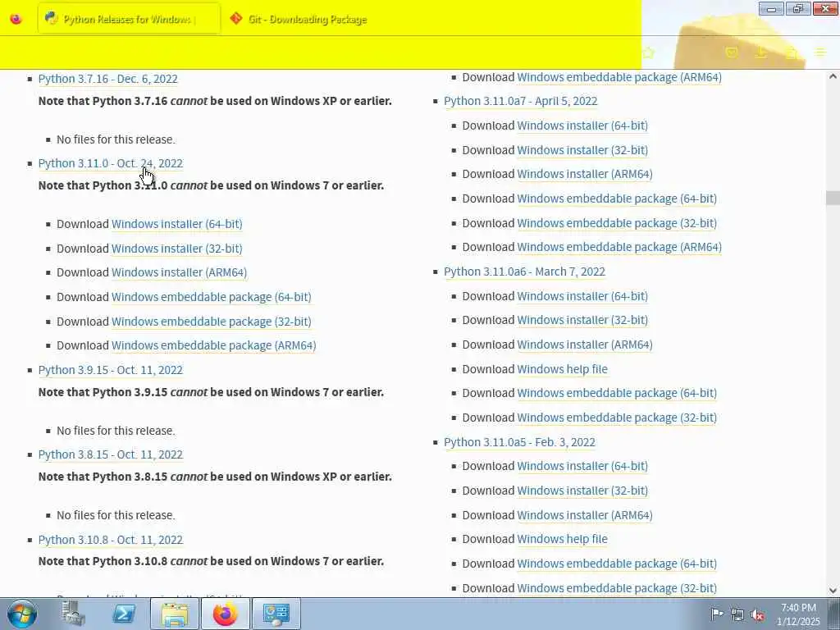Screen dimensions: 840x630
Task: Open the Python 3.7.16 - Dec. 6, 2022 release link
Action: pos(107,79)
